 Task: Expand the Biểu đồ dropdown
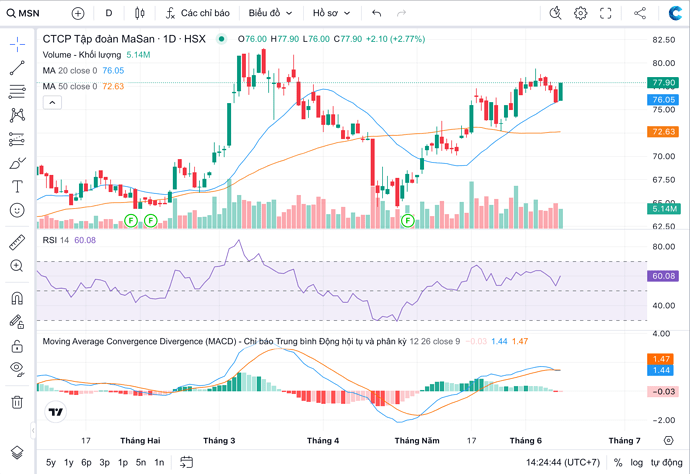coord(270,13)
